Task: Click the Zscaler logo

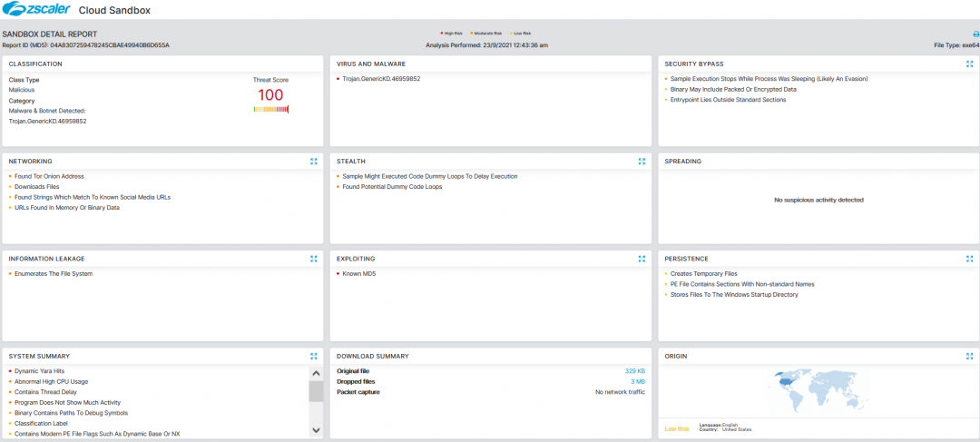Action: [x=31, y=9]
